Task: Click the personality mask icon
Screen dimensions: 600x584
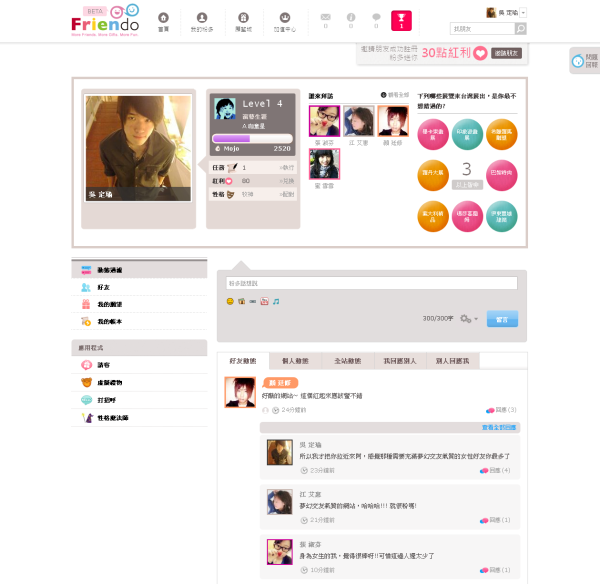Action: [x=230, y=194]
